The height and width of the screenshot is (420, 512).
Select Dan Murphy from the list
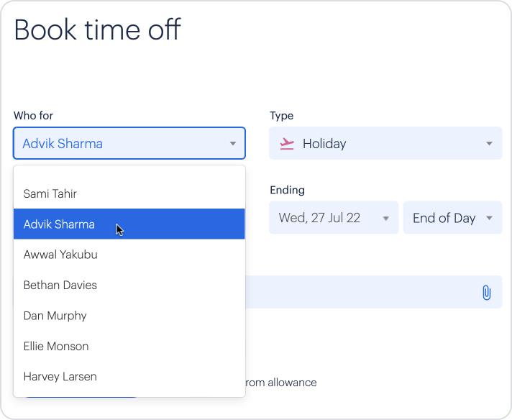(129, 316)
